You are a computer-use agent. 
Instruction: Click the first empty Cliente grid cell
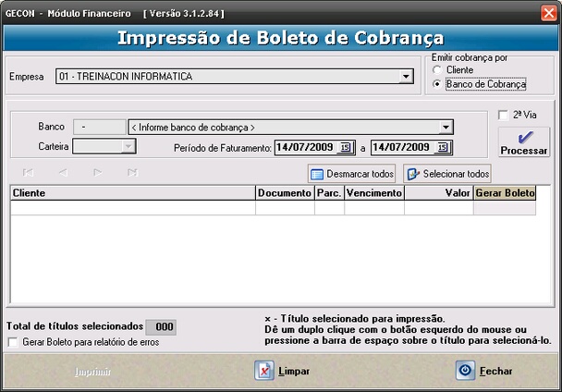tap(133, 208)
